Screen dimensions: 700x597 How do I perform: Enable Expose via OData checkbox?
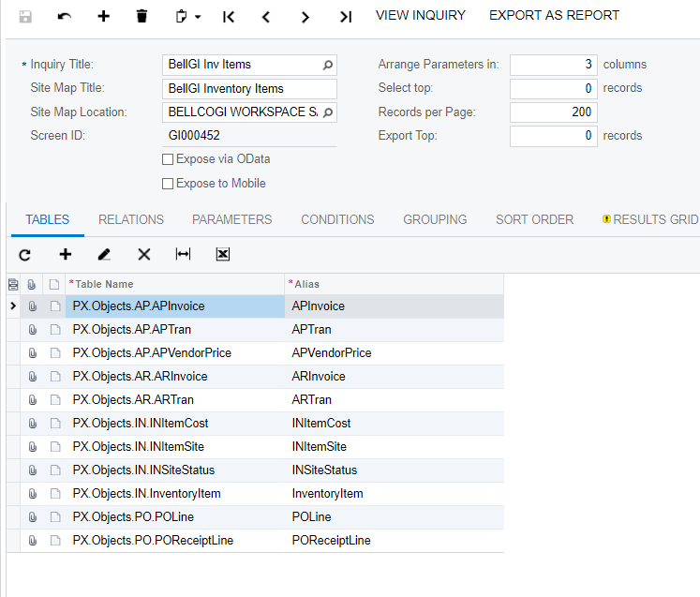click(168, 159)
